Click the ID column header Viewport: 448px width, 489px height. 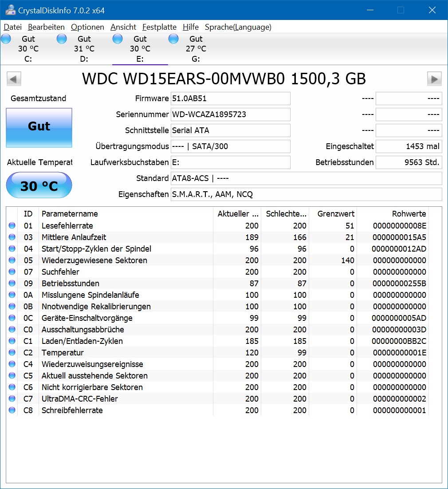click(28, 213)
